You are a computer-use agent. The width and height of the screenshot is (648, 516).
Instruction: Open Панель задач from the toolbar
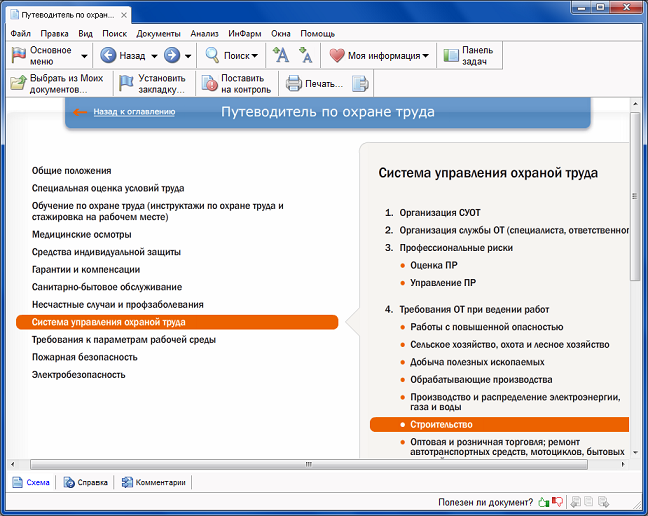pos(466,56)
